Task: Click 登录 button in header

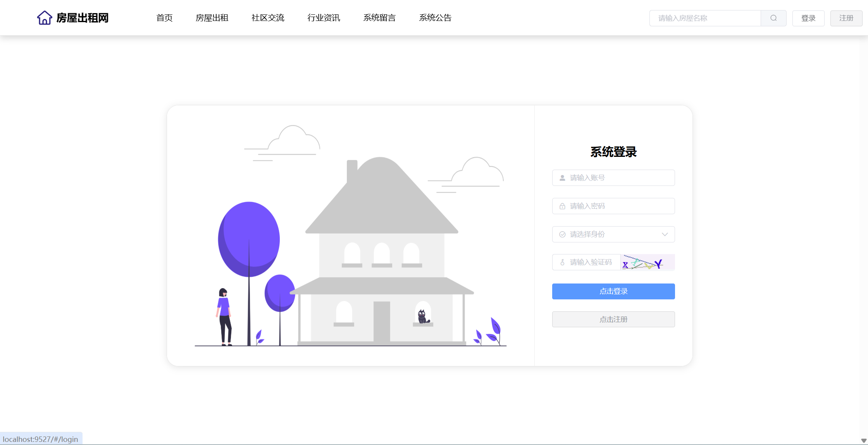Action: [x=808, y=18]
